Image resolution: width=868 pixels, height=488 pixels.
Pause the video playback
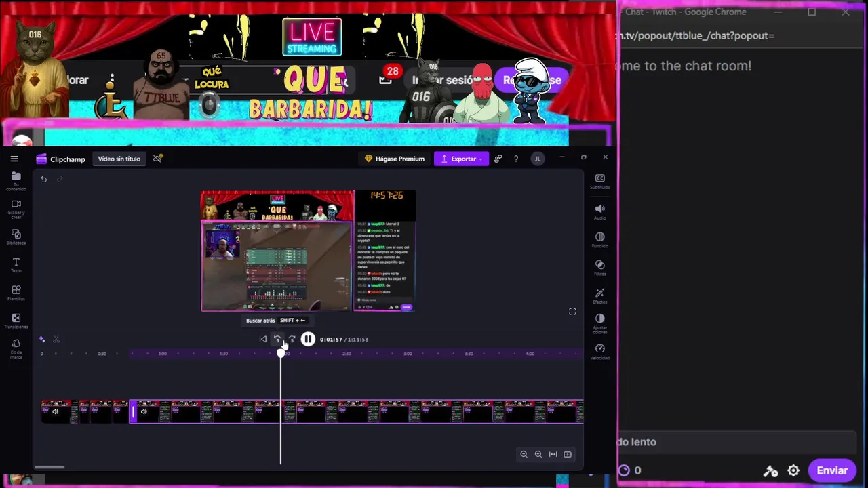(x=308, y=339)
